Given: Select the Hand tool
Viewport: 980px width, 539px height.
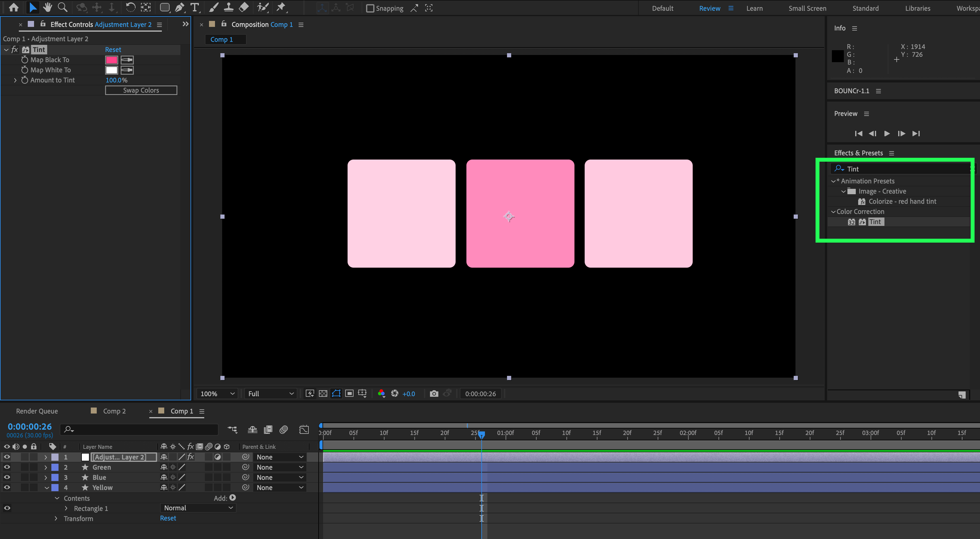Looking at the screenshot, I should pos(47,7).
